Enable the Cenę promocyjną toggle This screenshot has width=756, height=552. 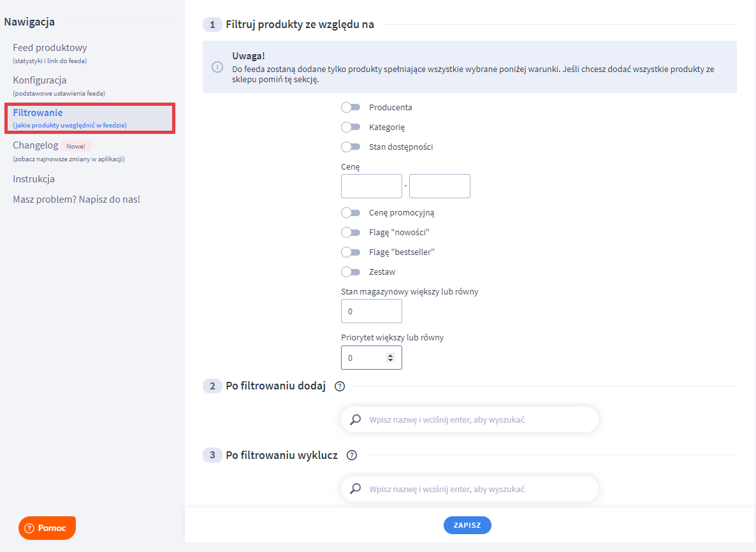351,212
